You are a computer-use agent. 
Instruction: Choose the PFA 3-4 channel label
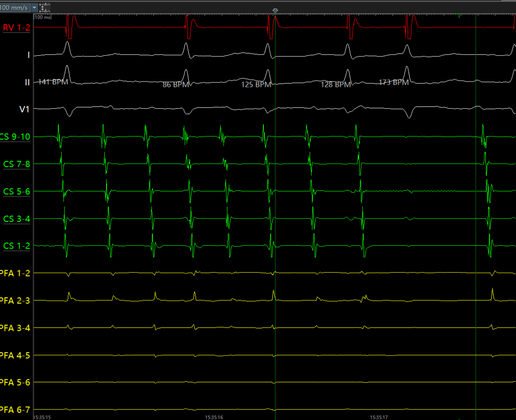click(x=15, y=328)
